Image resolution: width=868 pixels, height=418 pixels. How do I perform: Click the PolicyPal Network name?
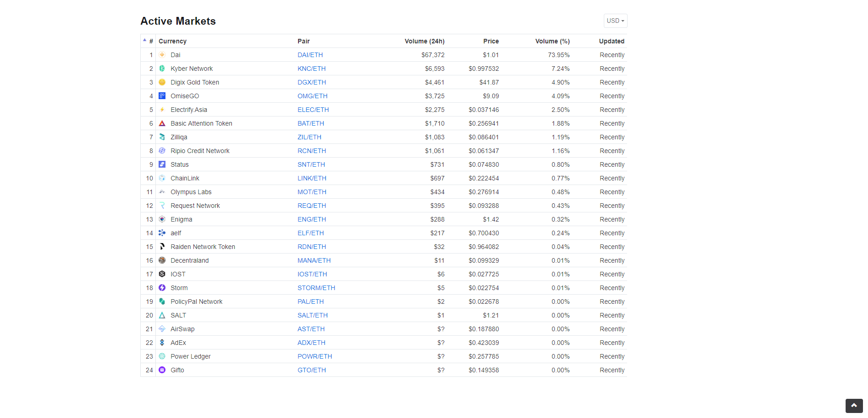point(197,302)
